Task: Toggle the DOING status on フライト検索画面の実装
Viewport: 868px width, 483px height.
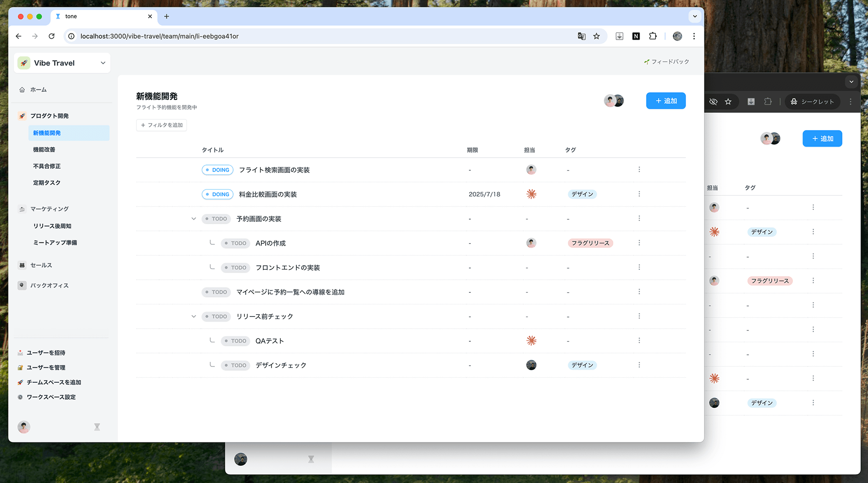Action: [x=217, y=170]
